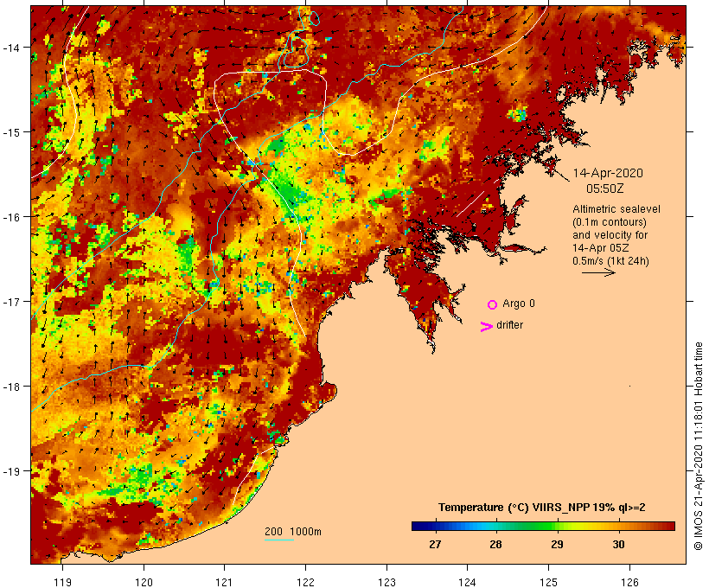Click color bar tick label 27

(x=435, y=545)
